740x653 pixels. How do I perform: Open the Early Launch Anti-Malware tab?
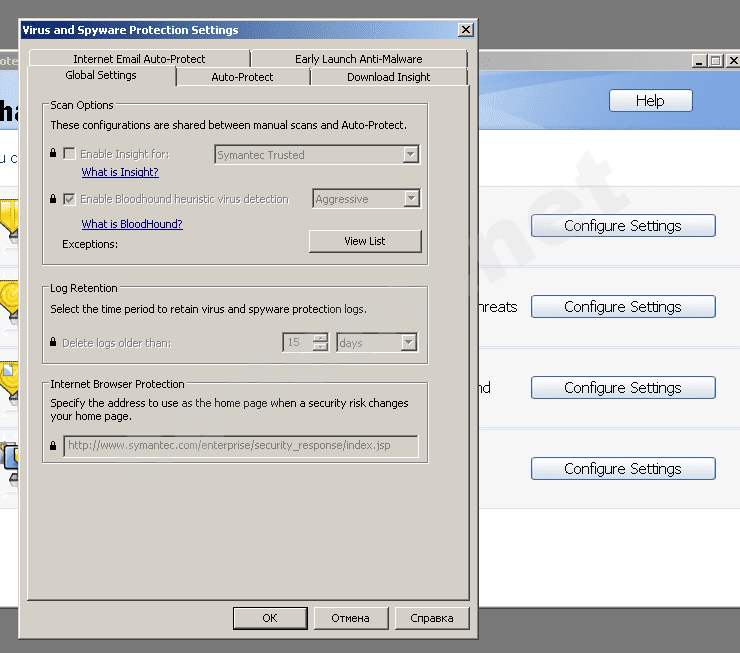coord(359,59)
